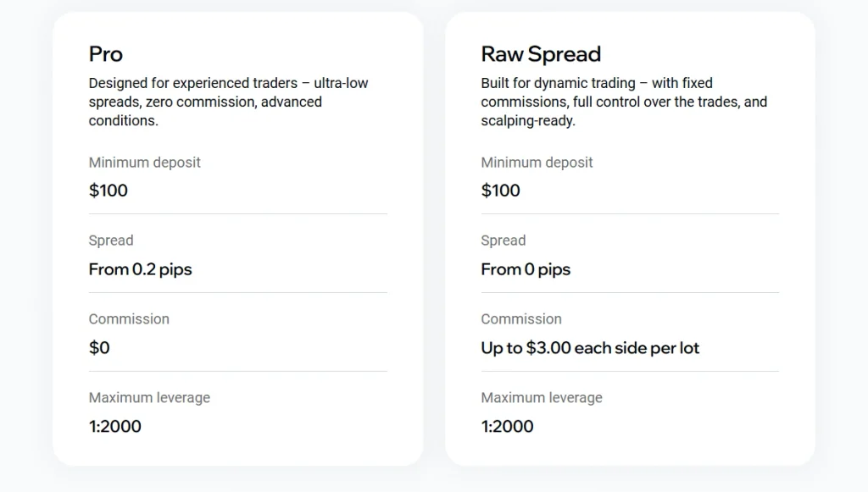Click Maximum leverage label in Pro card
Screen dimensions: 868x492
coord(149,398)
